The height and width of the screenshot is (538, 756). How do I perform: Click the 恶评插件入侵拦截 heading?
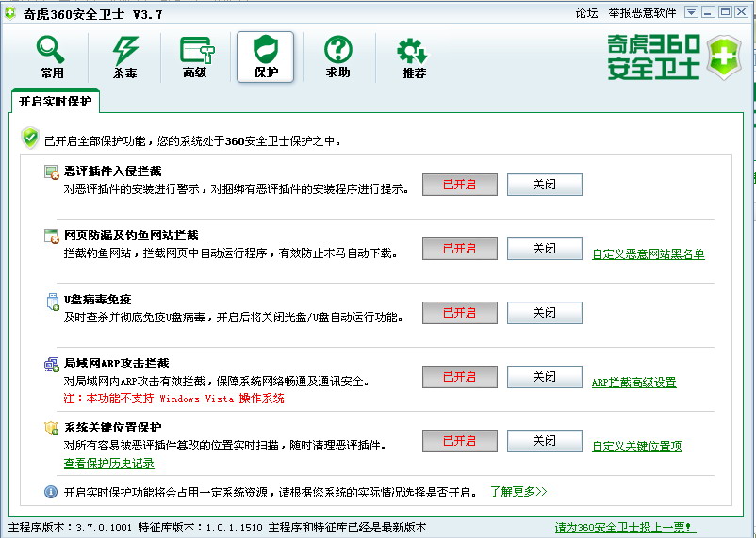pyautogui.click(x=113, y=171)
